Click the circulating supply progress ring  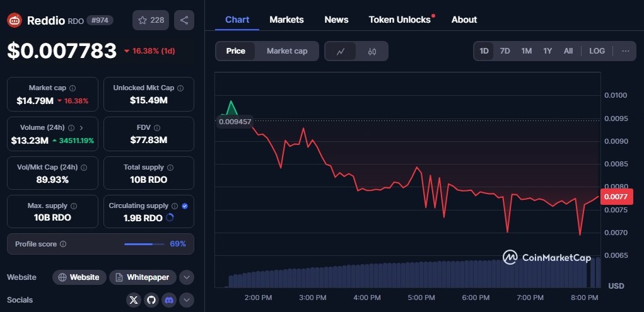(170, 218)
